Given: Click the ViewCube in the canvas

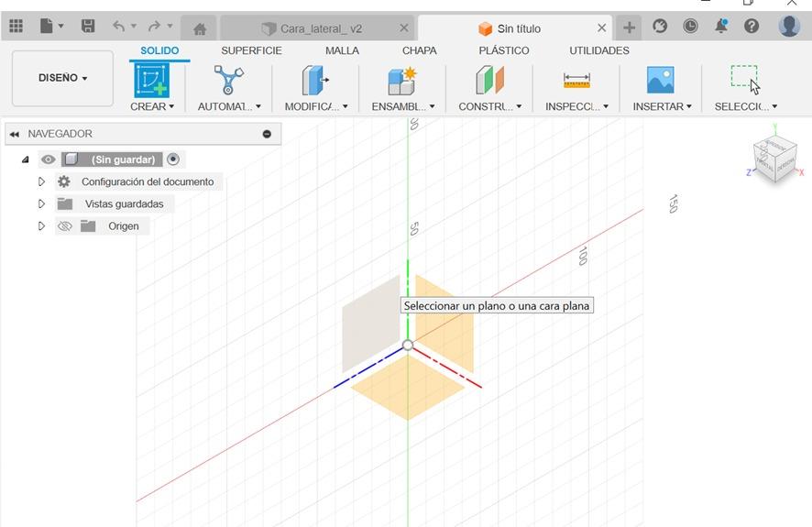Looking at the screenshot, I should pyautogui.click(x=774, y=159).
